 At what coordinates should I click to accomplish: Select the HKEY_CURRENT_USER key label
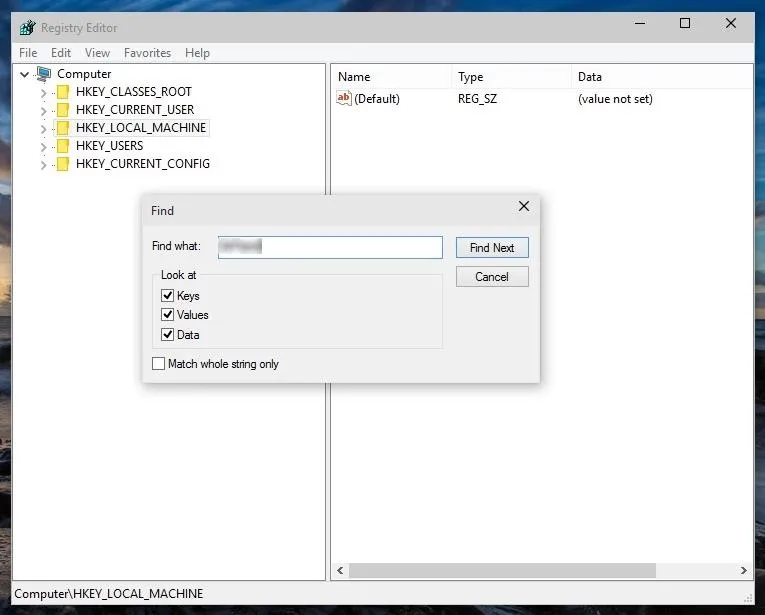click(135, 110)
